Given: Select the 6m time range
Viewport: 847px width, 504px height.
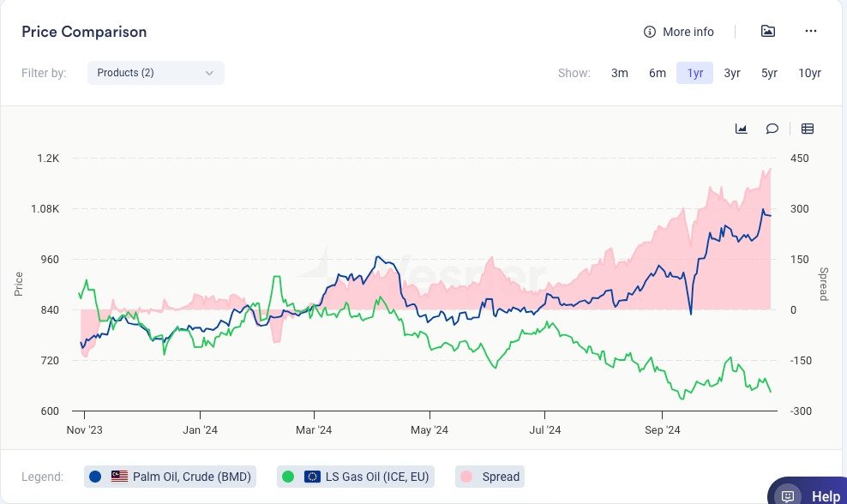Looking at the screenshot, I should (x=657, y=73).
